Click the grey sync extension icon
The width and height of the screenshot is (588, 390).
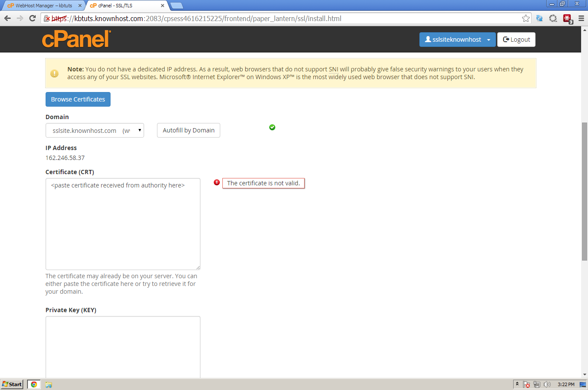click(553, 18)
